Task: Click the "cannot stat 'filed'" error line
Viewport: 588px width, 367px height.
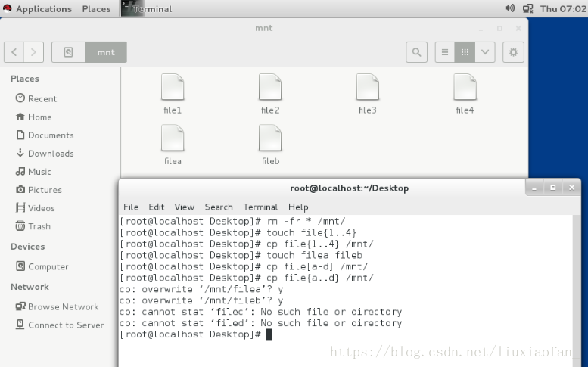Action: (x=260, y=323)
